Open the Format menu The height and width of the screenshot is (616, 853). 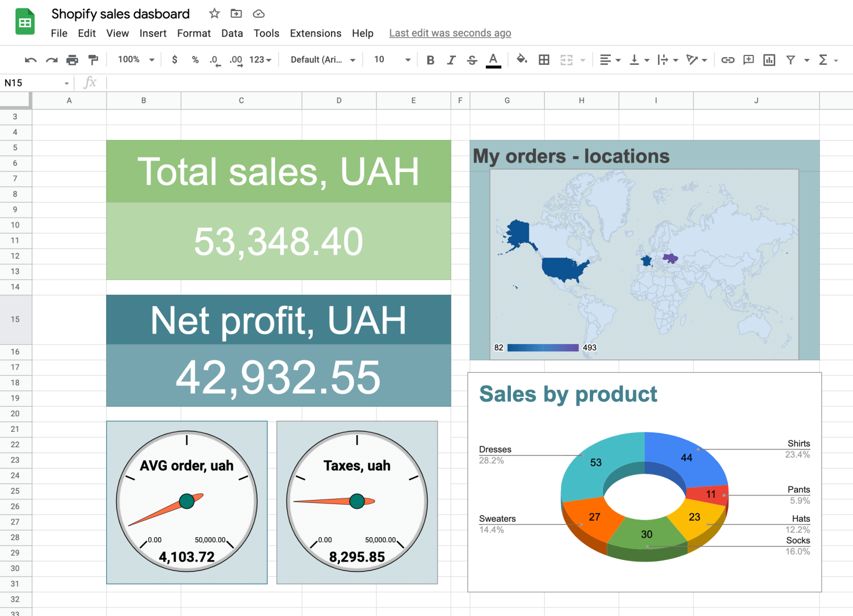(x=193, y=33)
